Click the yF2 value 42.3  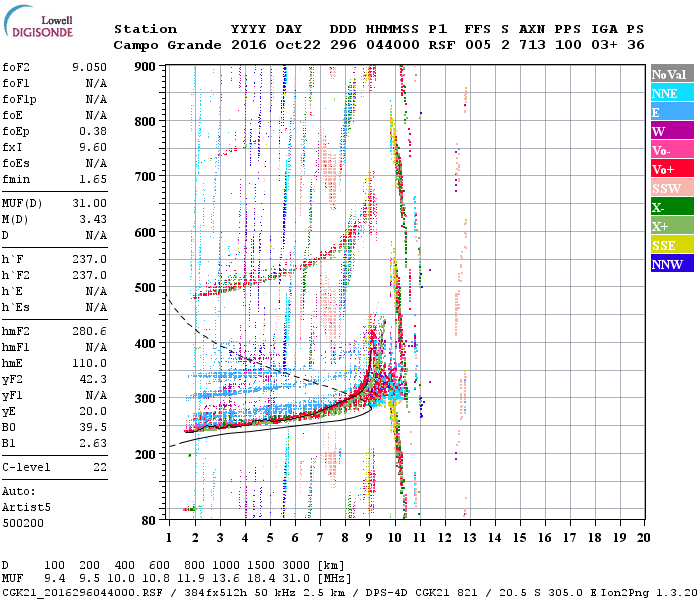93,379
